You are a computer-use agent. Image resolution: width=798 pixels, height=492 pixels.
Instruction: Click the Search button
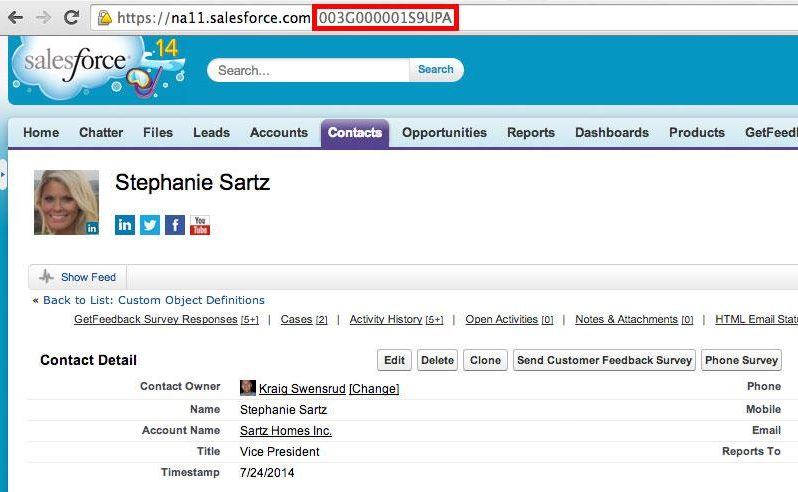click(x=436, y=70)
